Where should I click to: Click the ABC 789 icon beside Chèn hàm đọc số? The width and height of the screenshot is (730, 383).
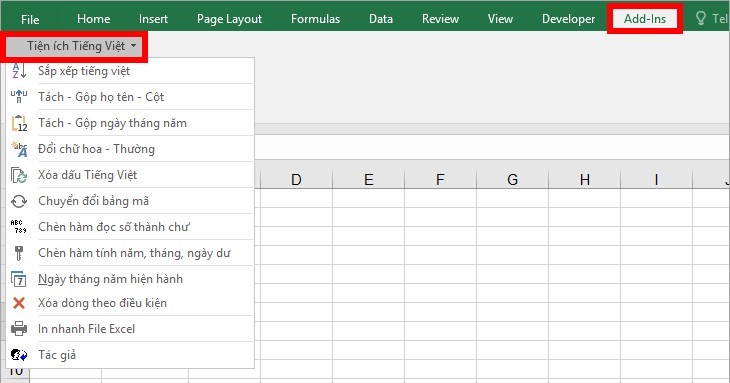coord(19,227)
